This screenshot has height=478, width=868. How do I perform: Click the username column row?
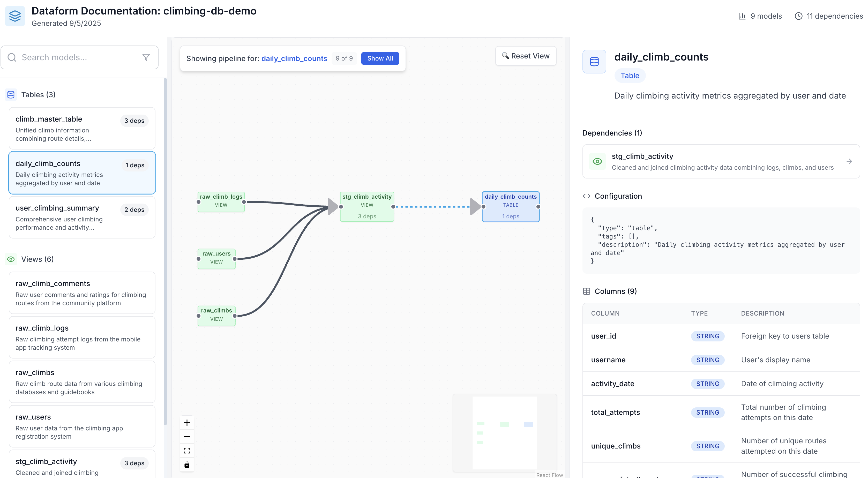coord(721,360)
